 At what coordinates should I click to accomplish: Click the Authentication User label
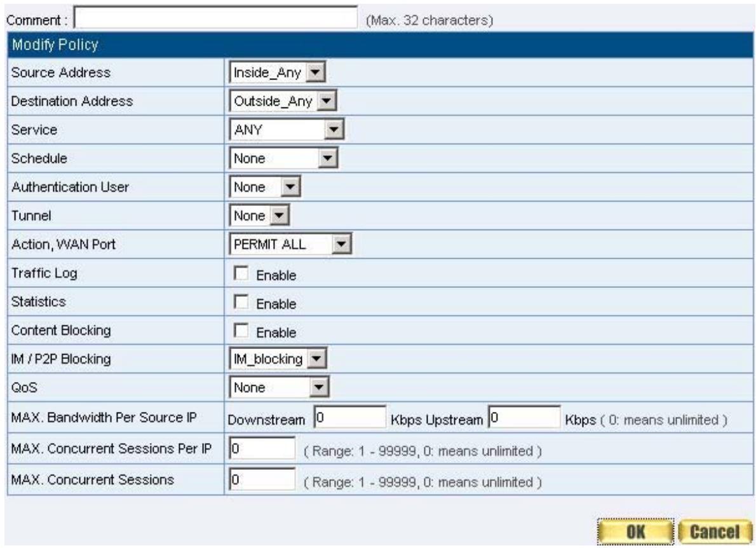[x=70, y=187]
